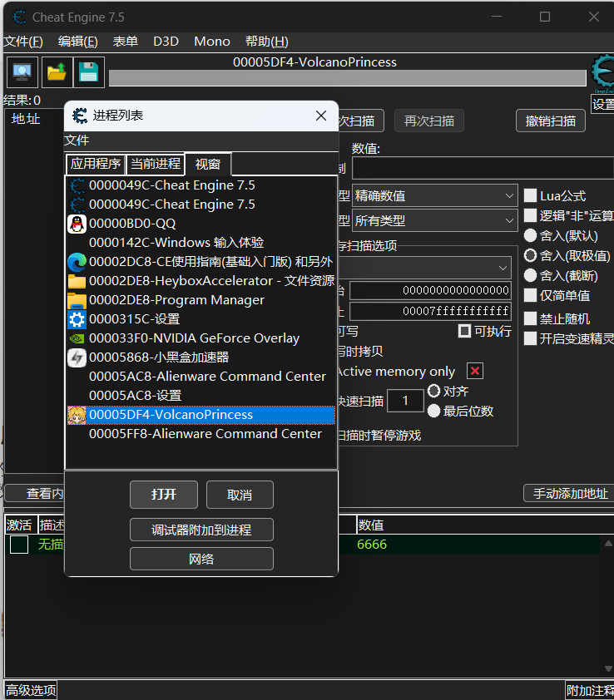This screenshot has height=700, width=614.
Task: Open the 文件 menu in process list dialog
Action: pos(77,140)
